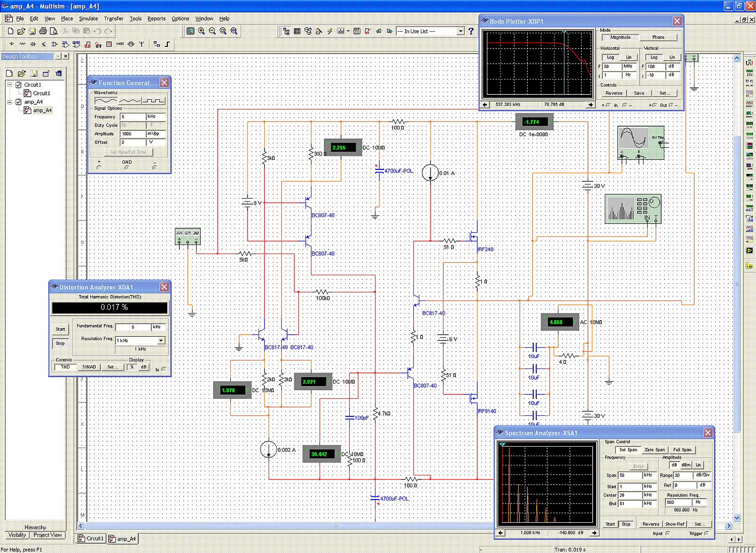Click the Place Misc component icon

(x=120, y=44)
